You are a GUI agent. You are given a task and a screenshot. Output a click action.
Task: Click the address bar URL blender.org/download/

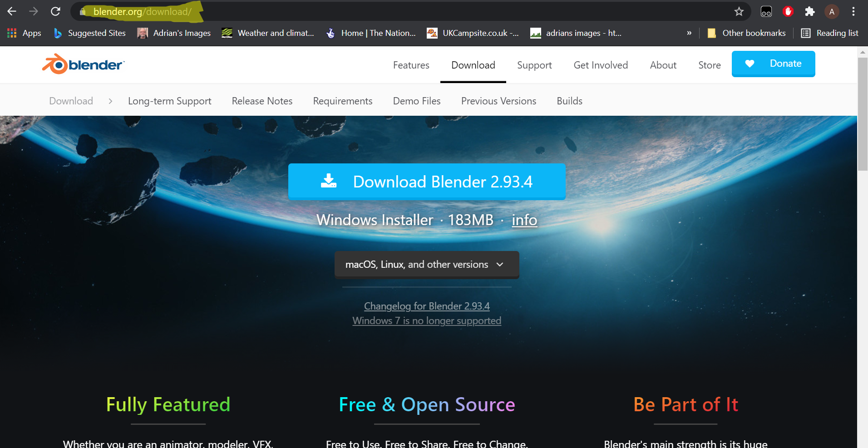(142, 12)
